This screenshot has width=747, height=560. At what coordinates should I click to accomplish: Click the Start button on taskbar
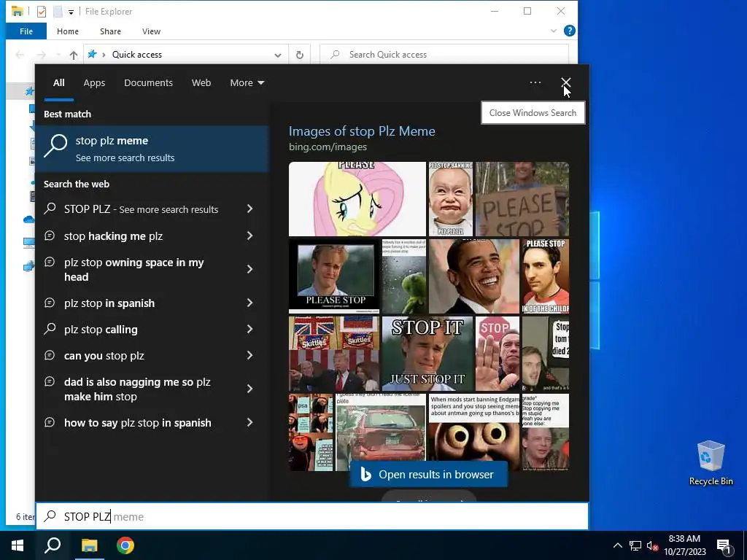click(x=18, y=545)
